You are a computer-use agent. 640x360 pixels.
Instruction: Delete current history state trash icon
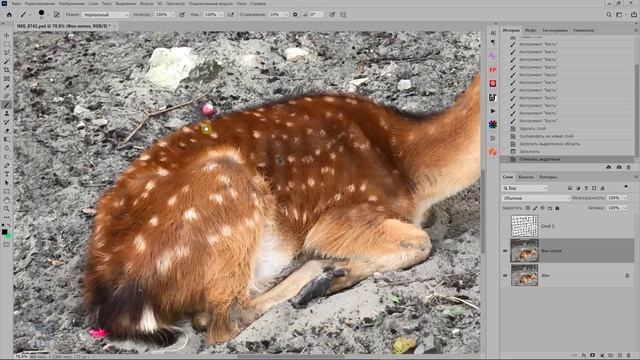click(x=629, y=167)
